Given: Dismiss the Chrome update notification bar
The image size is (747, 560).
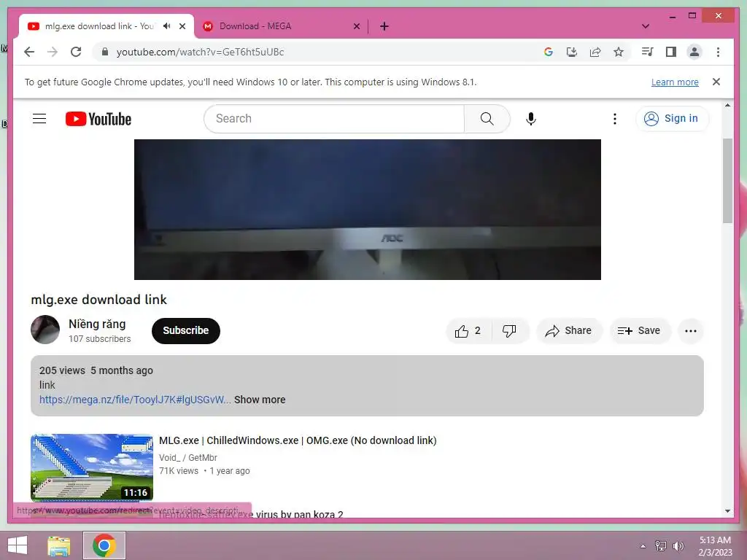Looking at the screenshot, I should click(716, 82).
